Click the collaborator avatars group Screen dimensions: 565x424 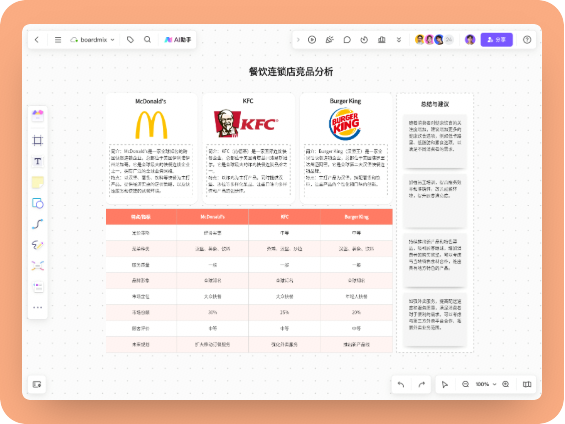(434, 40)
